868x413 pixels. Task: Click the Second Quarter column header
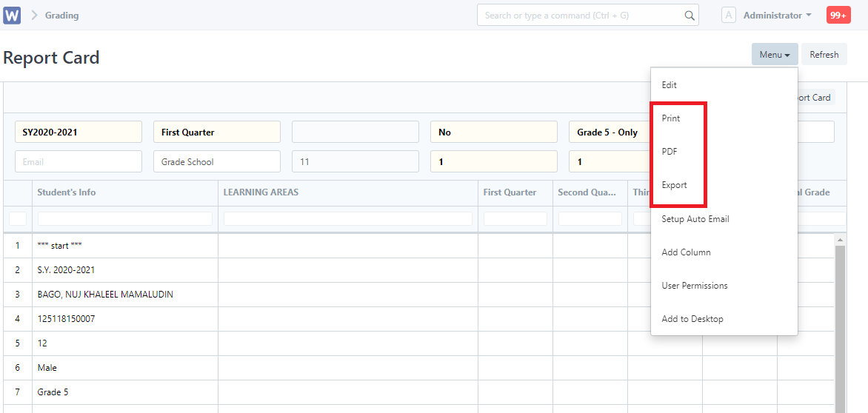(x=590, y=192)
